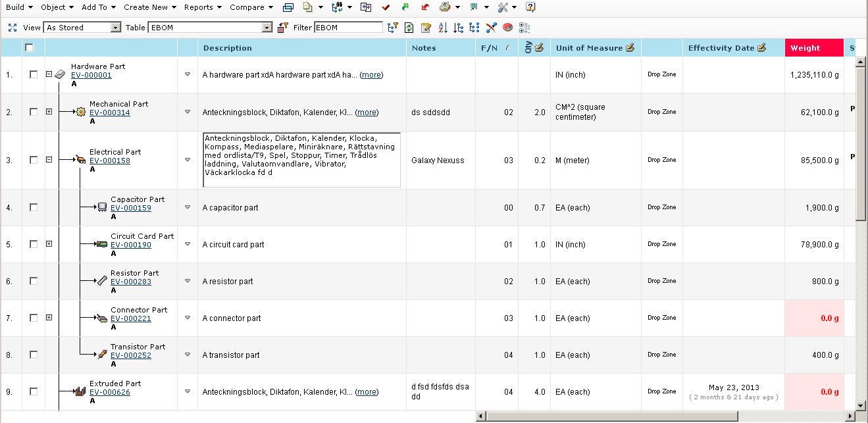Image resolution: width=868 pixels, height=423 pixels.
Task: Open help via the question mark icon
Action: (530, 7)
